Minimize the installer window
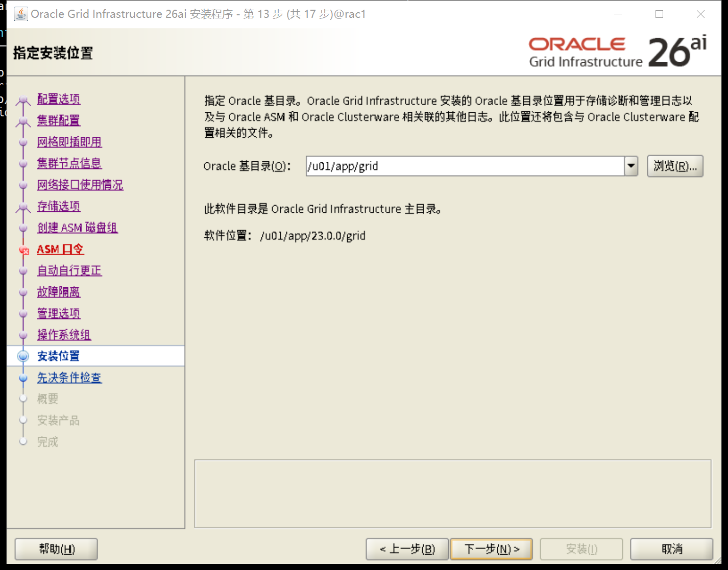Screen dimensions: 728x570 (618, 14)
